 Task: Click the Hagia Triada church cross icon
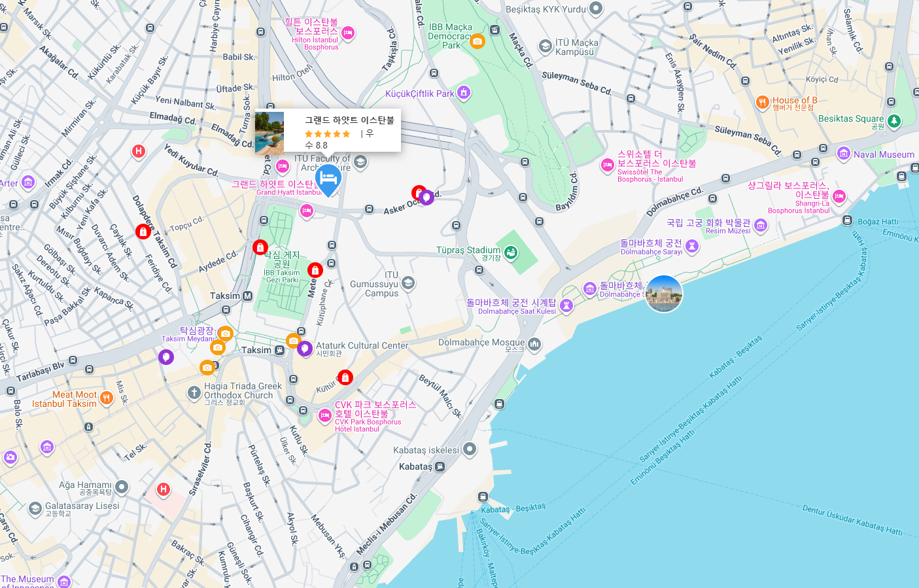(194, 392)
